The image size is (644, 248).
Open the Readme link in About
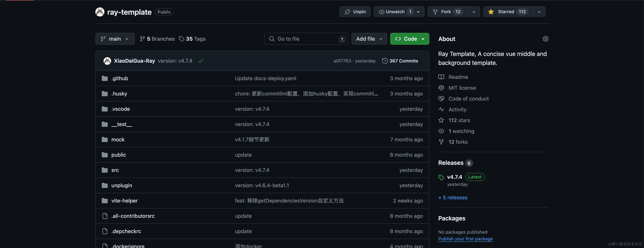click(458, 77)
